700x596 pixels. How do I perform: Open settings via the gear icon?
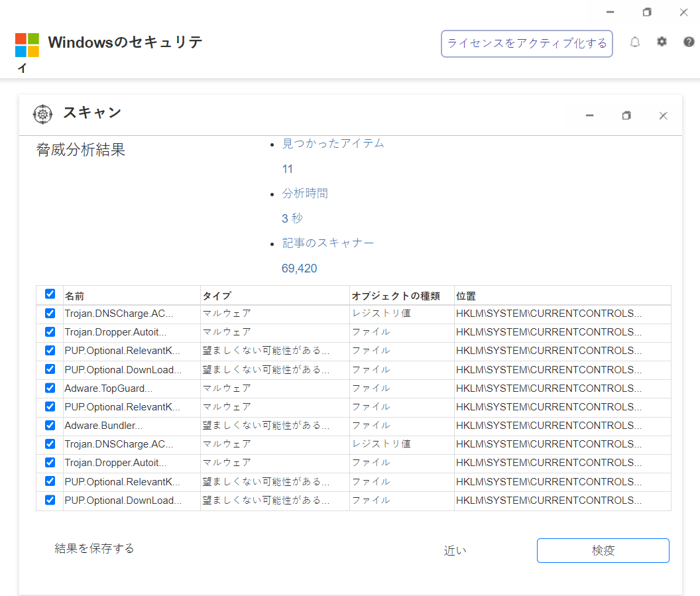click(x=662, y=42)
